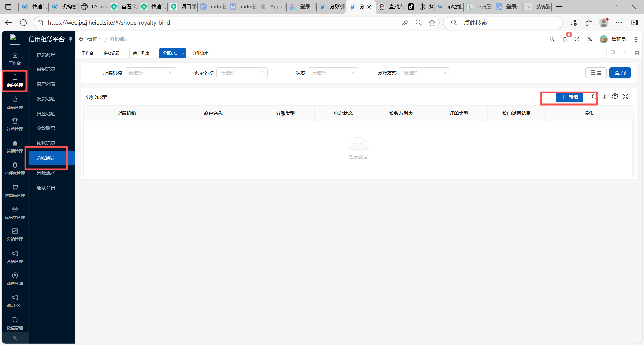This screenshot has height=345, width=644.
Task: Close the 分账绑定 tab
Action: (183, 54)
